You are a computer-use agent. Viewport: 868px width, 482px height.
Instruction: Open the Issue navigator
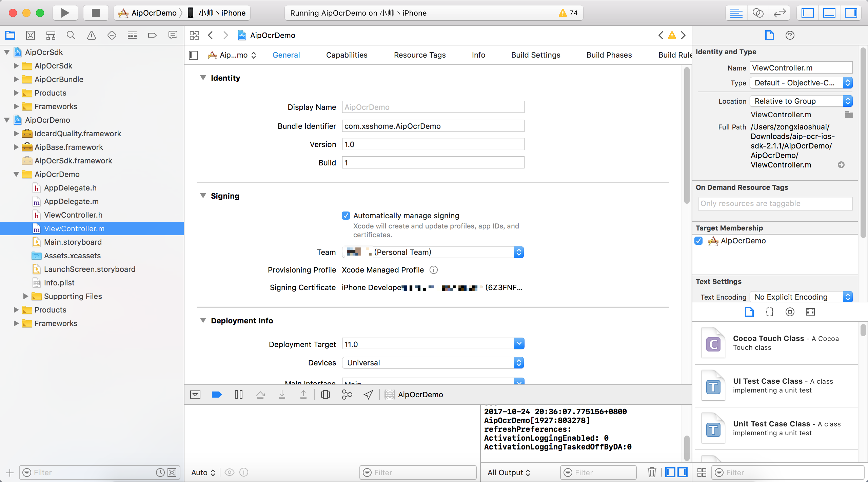point(92,35)
